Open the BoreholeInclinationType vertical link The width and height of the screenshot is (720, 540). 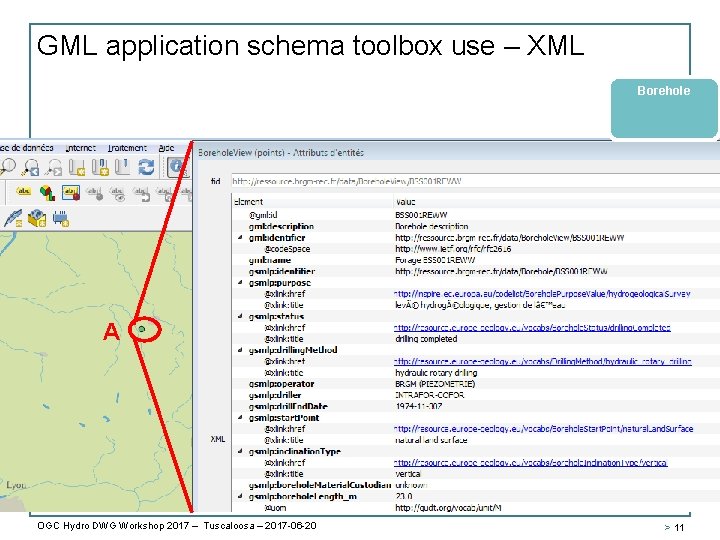click(531, 462)
